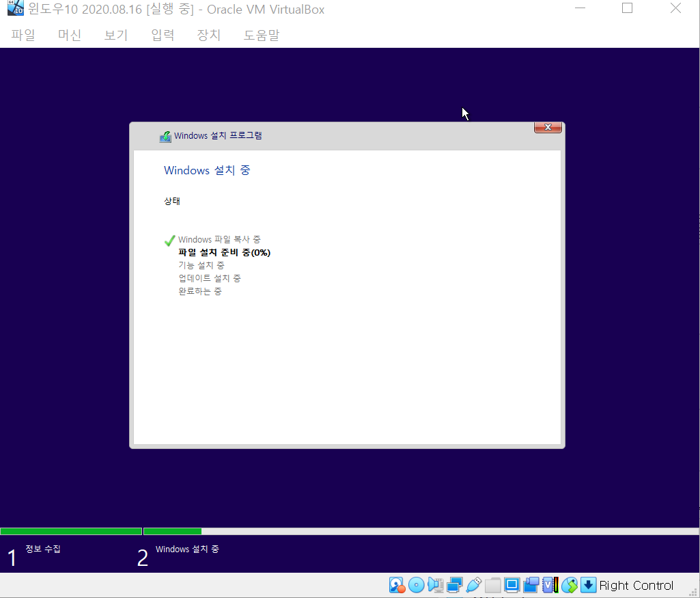
Task: Click the mouse integration status icon
Action: click(x=570, y=585)
